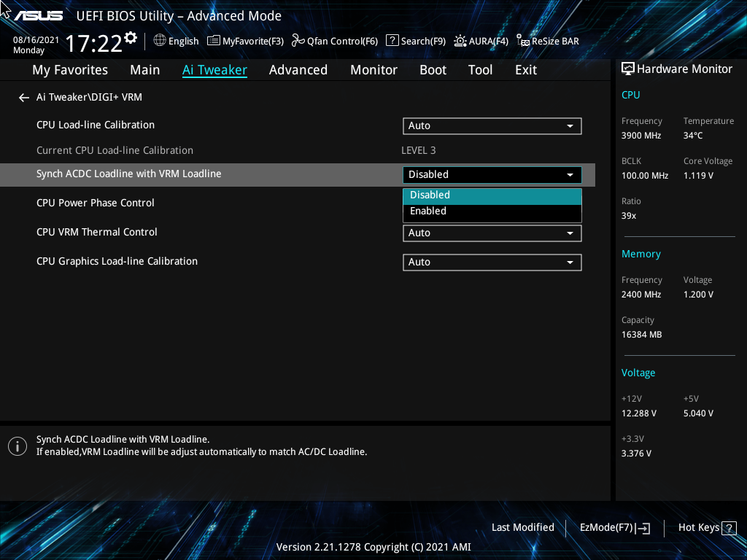Open the CPU VRM Thermal Control dropdown
The image size is (747, 560).
click(x=492, y=233)
